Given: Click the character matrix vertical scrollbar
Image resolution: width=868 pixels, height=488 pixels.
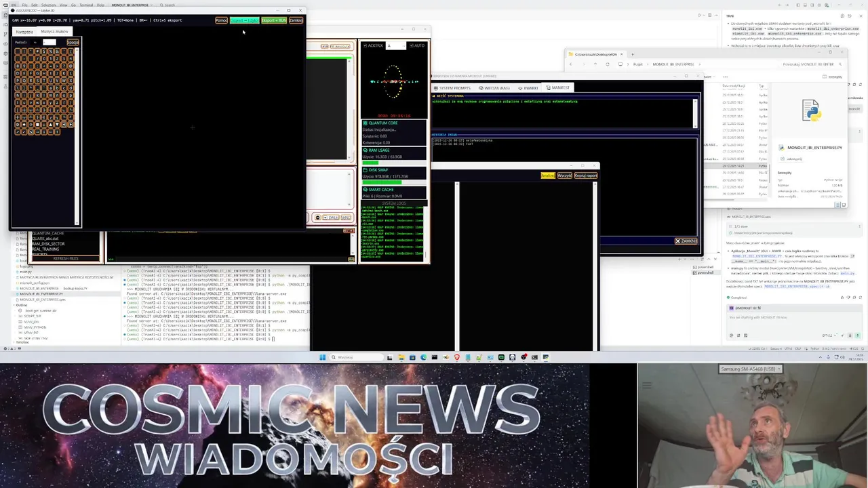Looking at the screenshot, I should 77,136.
